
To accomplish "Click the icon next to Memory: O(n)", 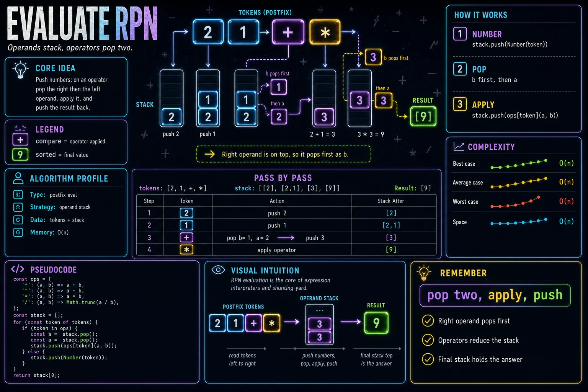I will [x=18, y=232].
